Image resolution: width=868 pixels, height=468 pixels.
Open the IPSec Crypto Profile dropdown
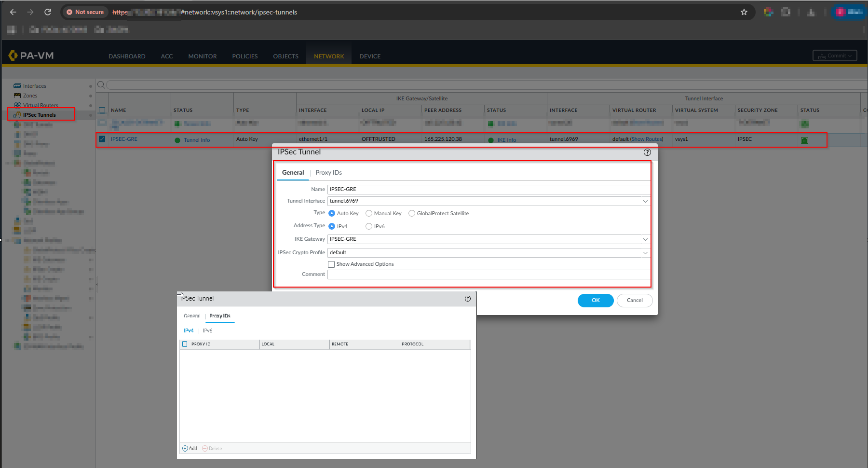(645, 253)
